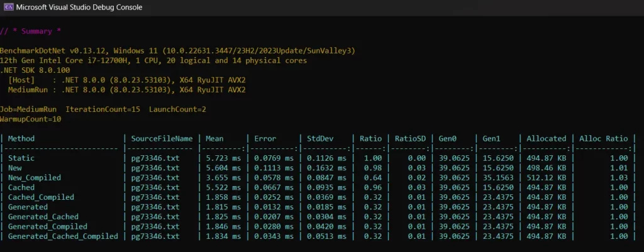Click the WarmupCount=10 line
Viewport: 644px width, 252px height.
[31, 119]
